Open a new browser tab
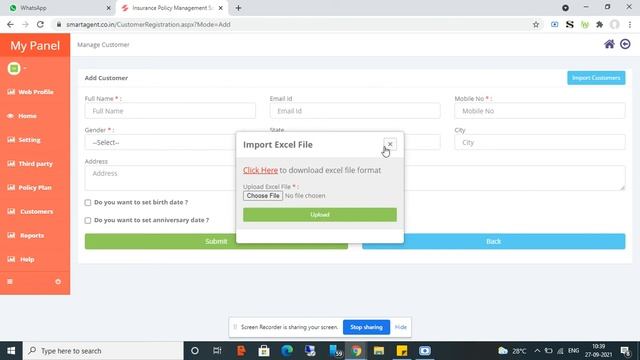Screen dimensions: 640x360 click(238, 8)
